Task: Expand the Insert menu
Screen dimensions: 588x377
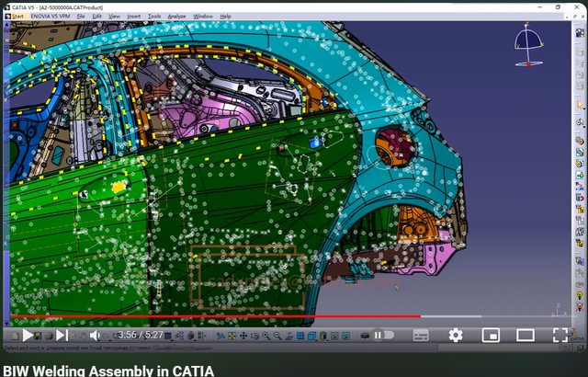Action: pyautogui.click(x=134, y=17)
